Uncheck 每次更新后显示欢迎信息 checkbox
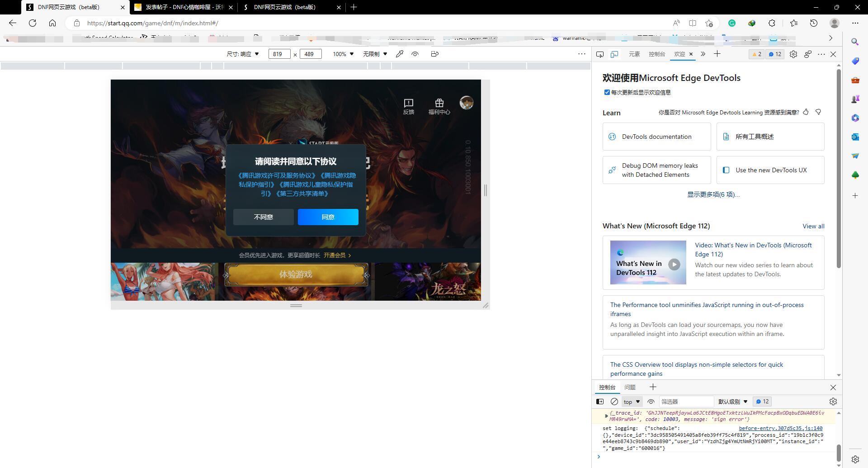The height and width of the screenshot is (468, 868). [607, 92]
